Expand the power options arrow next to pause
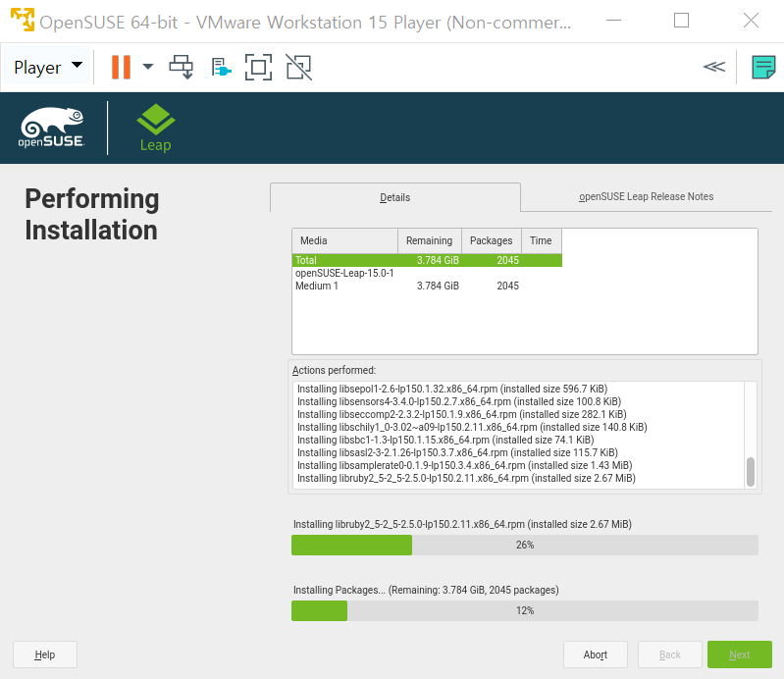 pos(148,67)
